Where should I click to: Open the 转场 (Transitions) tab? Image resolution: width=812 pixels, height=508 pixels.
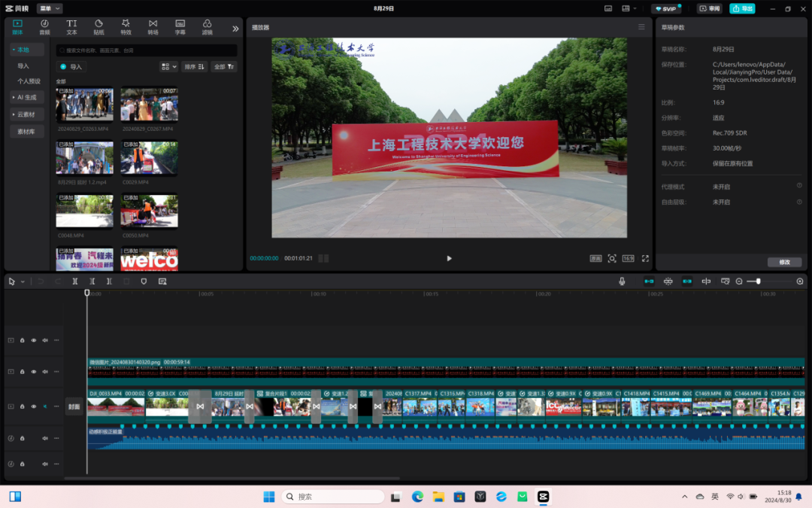[153, 27]
